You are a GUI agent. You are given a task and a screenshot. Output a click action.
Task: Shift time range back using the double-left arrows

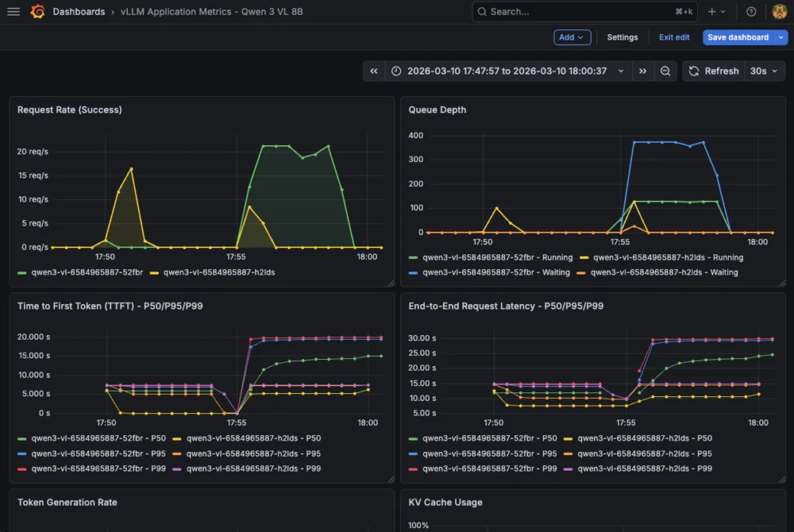pyautogui.click(x=374, y=71)
